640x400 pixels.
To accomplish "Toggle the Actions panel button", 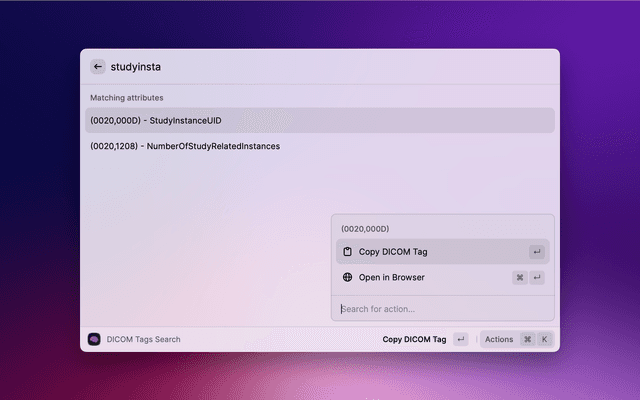I will [x=498, y=339].
